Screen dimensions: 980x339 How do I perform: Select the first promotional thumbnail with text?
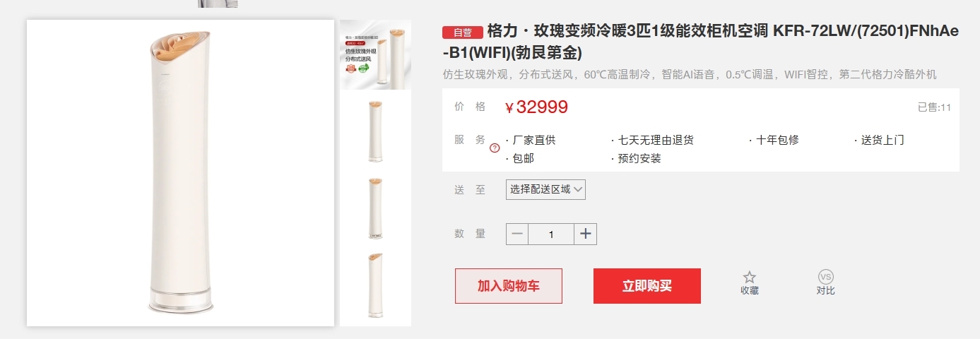click(375, 55)
